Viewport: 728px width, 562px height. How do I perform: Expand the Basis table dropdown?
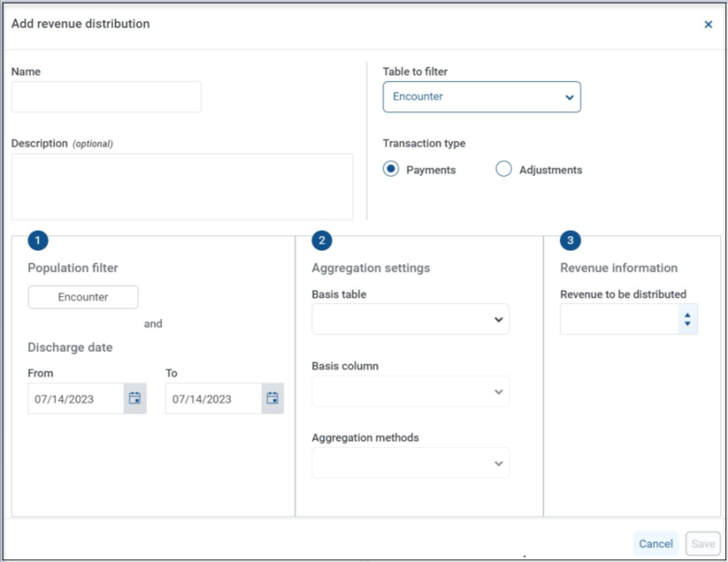point(411,320)
